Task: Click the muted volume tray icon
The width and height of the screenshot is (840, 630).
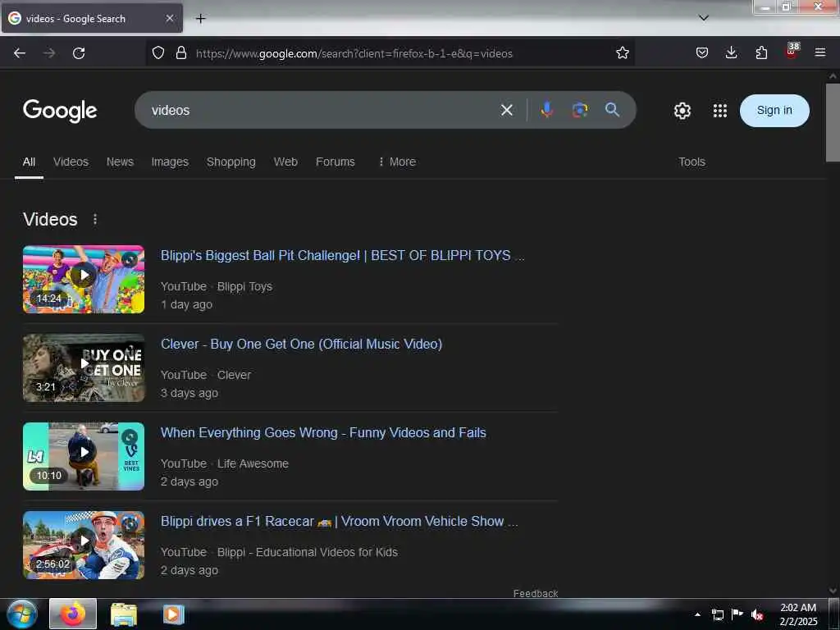Action: pyautogui.click(x=757, y=614)
